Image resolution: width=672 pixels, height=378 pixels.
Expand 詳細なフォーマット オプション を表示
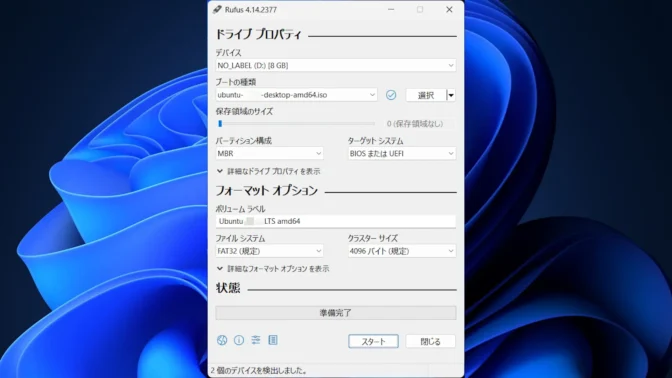click(x=273, y=269)
